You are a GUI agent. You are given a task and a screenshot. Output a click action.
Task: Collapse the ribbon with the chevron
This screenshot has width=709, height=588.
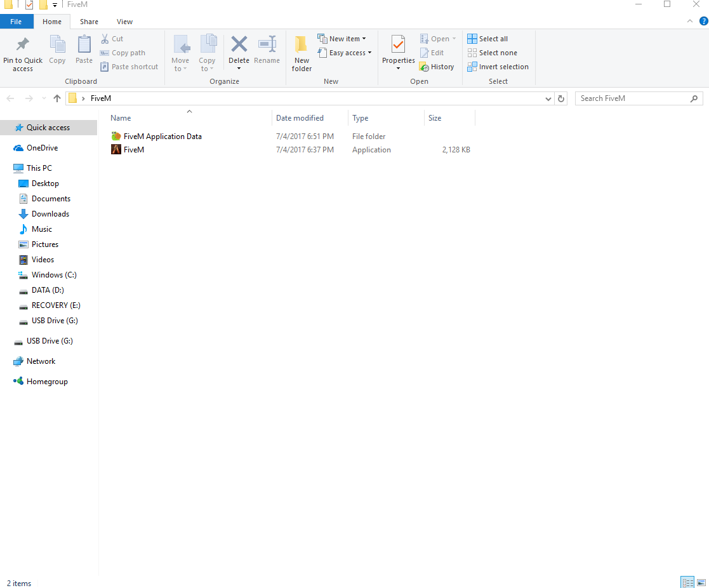point(689,21)
